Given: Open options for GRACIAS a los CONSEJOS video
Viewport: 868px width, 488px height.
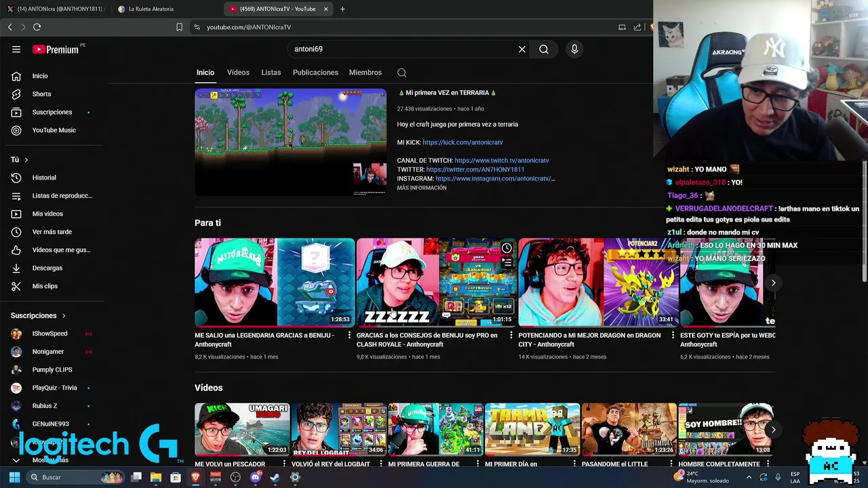Looking at the screenshot, I should click(x=511, y=335).
